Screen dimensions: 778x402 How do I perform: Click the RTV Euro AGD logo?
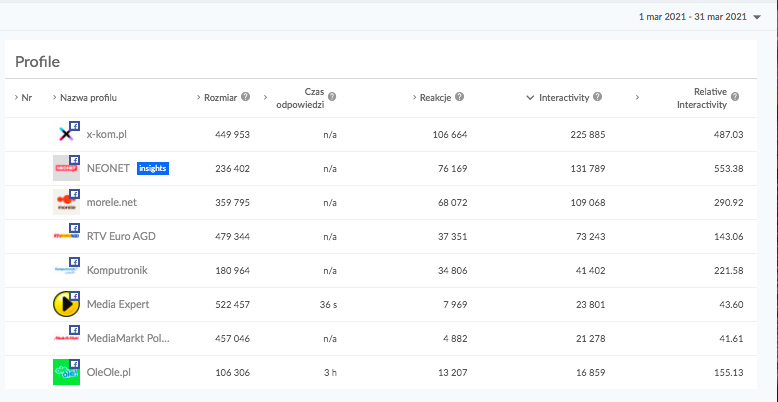click(x=66, y=236)
